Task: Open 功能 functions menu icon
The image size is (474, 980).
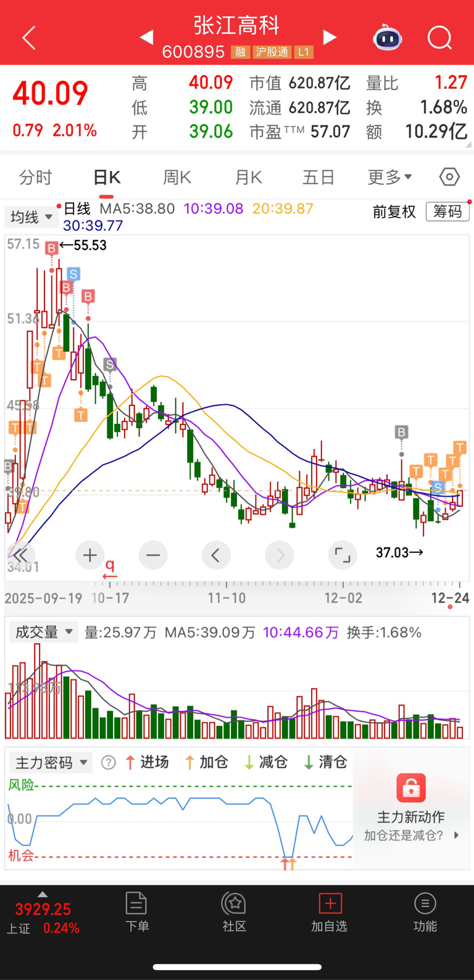Action: tap(425, 911)
